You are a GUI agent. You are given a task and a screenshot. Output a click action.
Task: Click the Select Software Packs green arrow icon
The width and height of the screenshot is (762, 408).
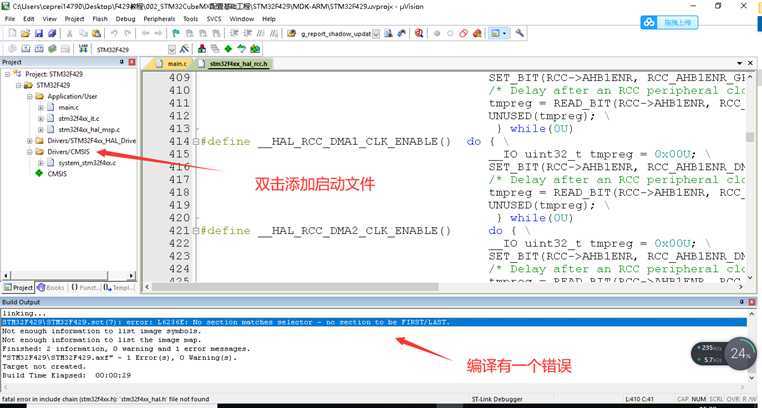coord(241,49)
